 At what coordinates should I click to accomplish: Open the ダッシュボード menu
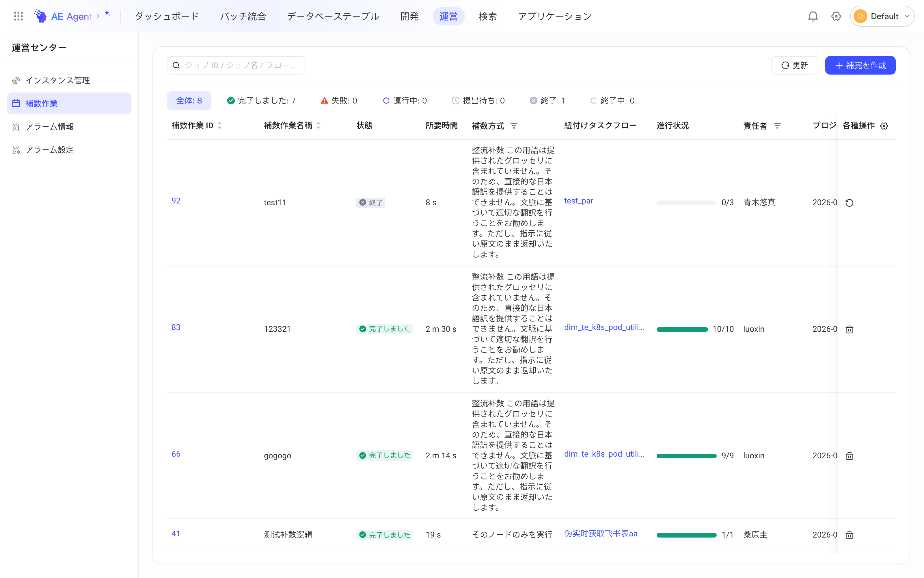pyautogui.click(x=167, y=16)
